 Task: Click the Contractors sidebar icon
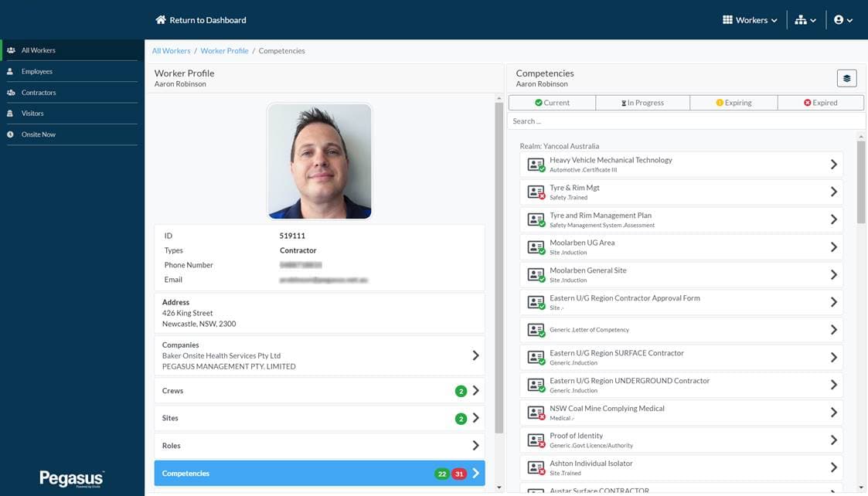11,92
